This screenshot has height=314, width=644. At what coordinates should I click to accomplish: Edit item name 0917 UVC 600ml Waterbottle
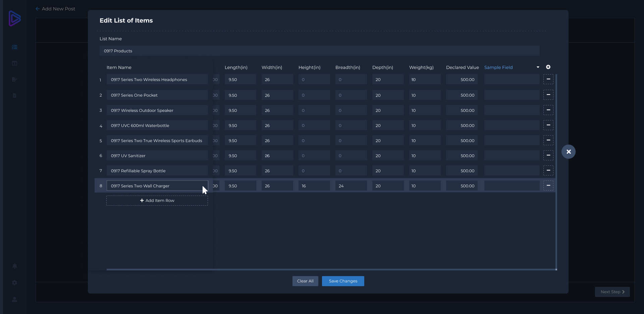point(157,125)
